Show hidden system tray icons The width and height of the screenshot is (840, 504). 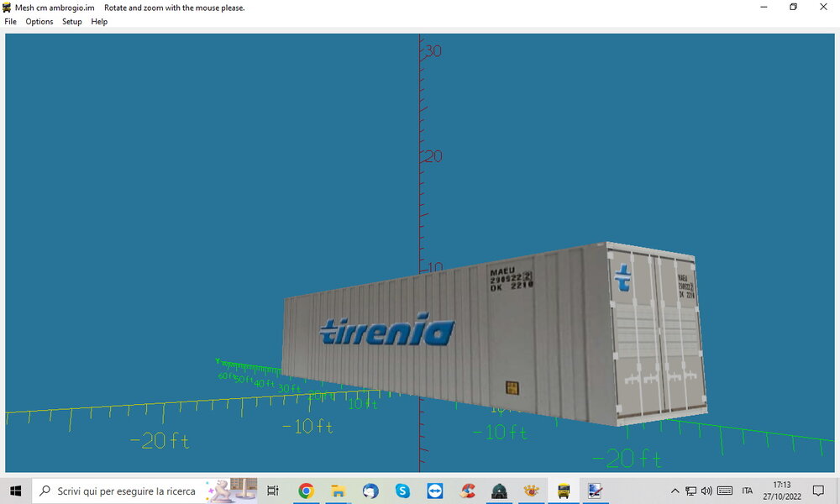675,491
